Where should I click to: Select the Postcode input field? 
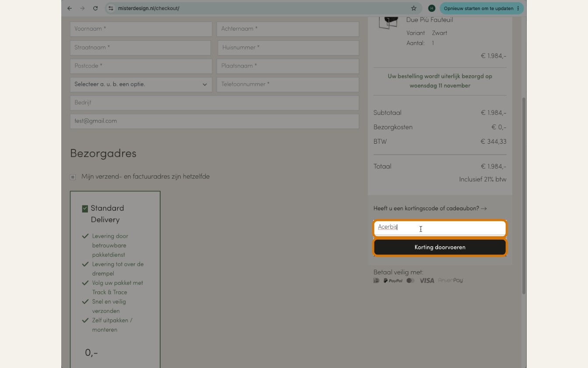[141, 66]
